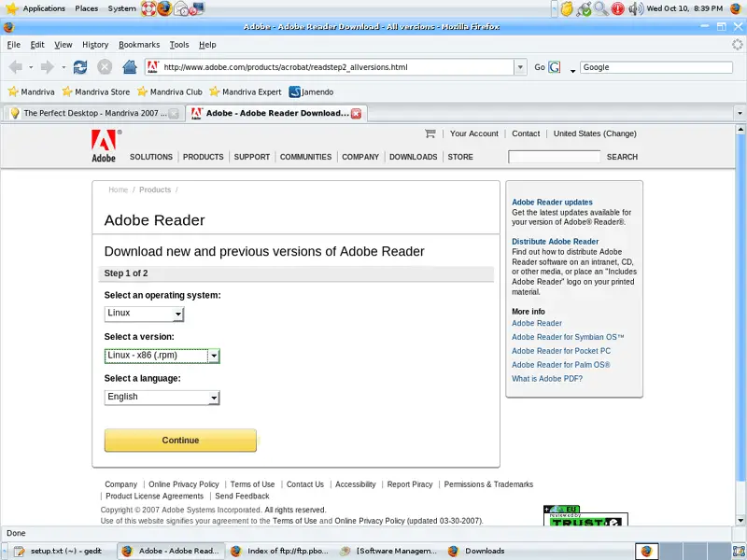Open the Edit menu
Viewport: 747px width, 560px height.
(x=37, y=45)
